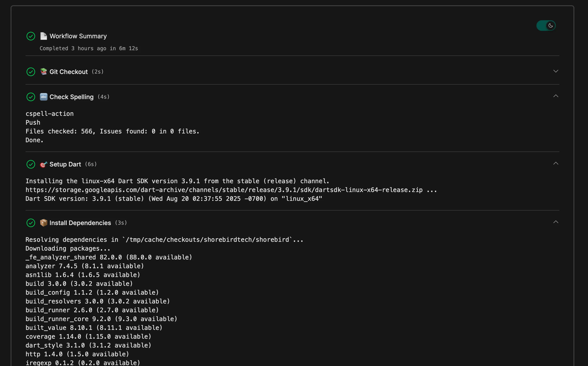The image size is (588, 366).
Task: Expand the Git Checkout step details
Action: coord(556,71)
